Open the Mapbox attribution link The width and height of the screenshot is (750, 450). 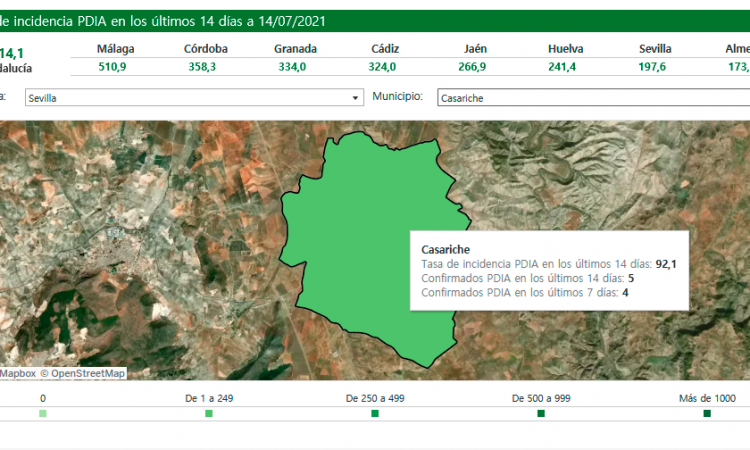(18, 373)
